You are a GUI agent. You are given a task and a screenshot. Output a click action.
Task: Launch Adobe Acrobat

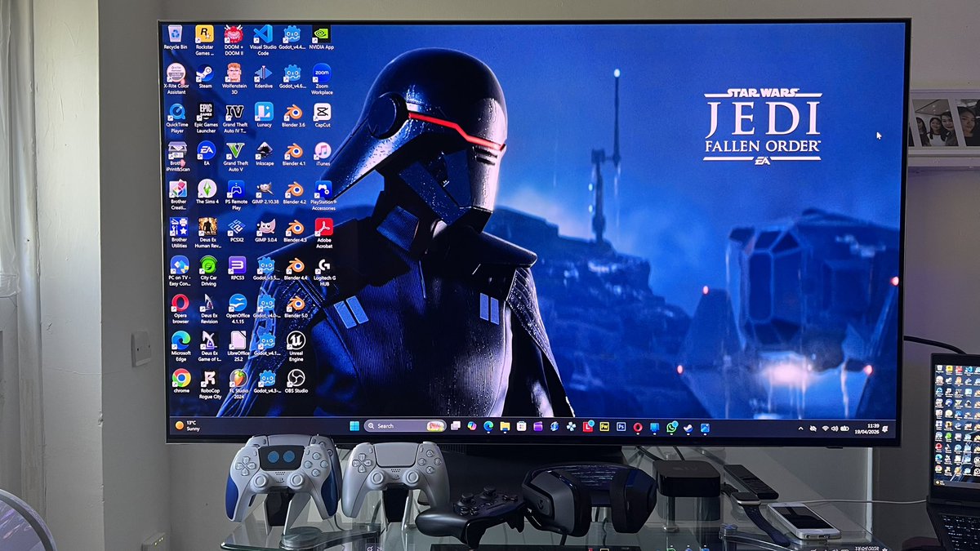point(323,228)
